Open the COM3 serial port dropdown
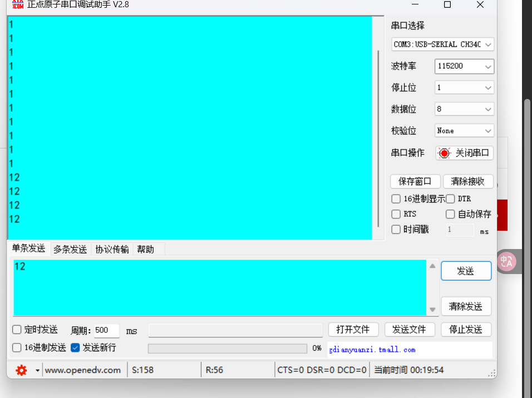The image size is (532, 398). (442, 44)
